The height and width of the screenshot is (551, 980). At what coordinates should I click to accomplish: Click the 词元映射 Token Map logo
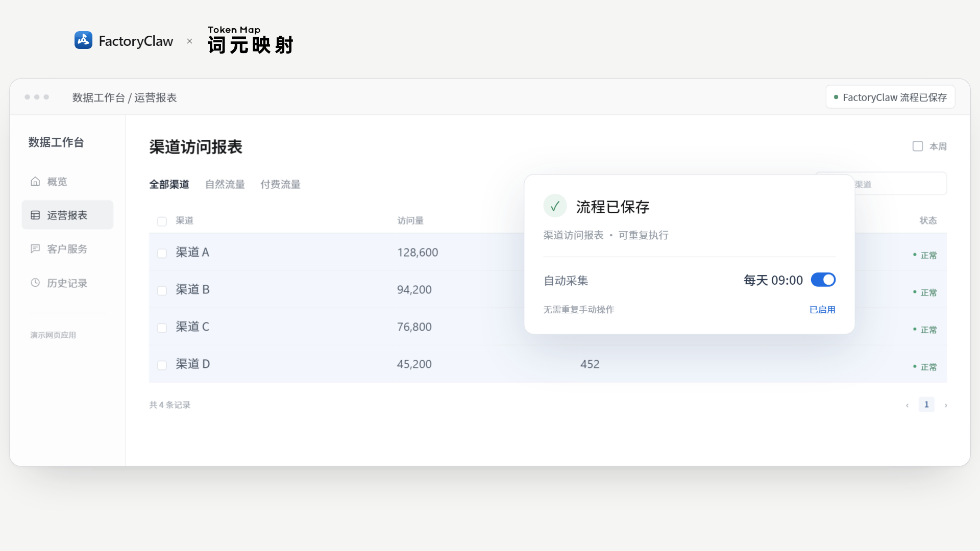pyautogui.click(x=250, y=40)
